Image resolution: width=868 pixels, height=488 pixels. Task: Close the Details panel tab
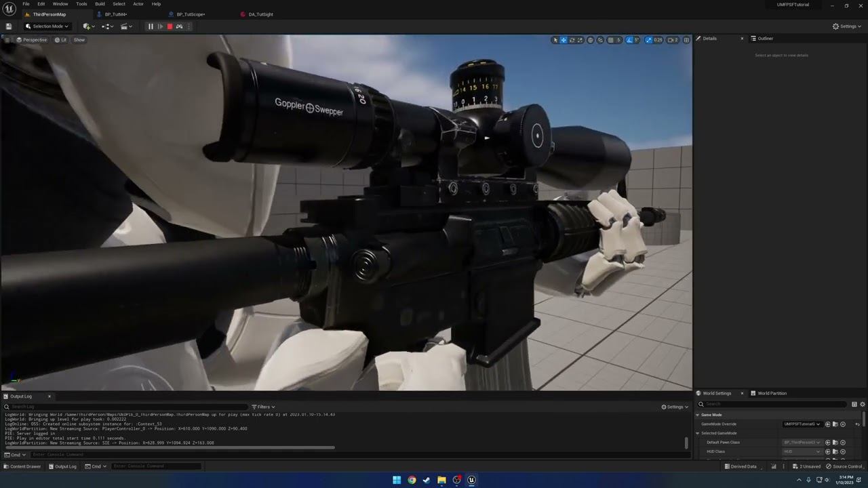[x=742, y=39]
